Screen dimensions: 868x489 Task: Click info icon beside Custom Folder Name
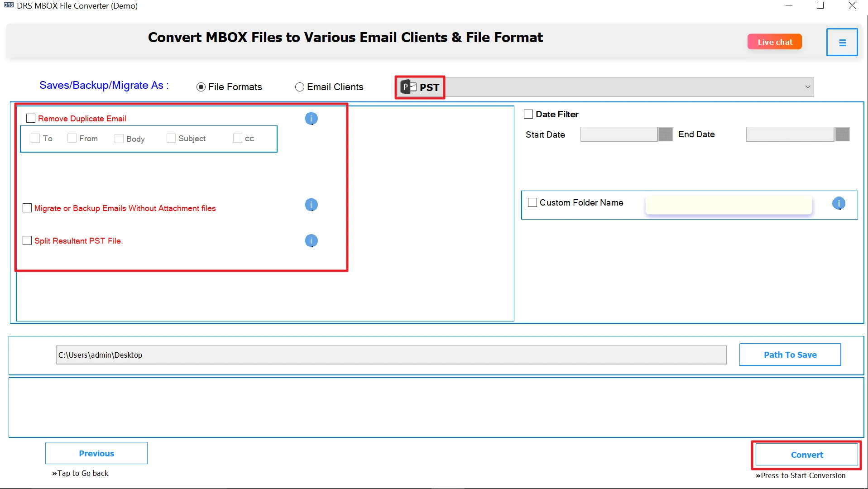tap(839, 203)
